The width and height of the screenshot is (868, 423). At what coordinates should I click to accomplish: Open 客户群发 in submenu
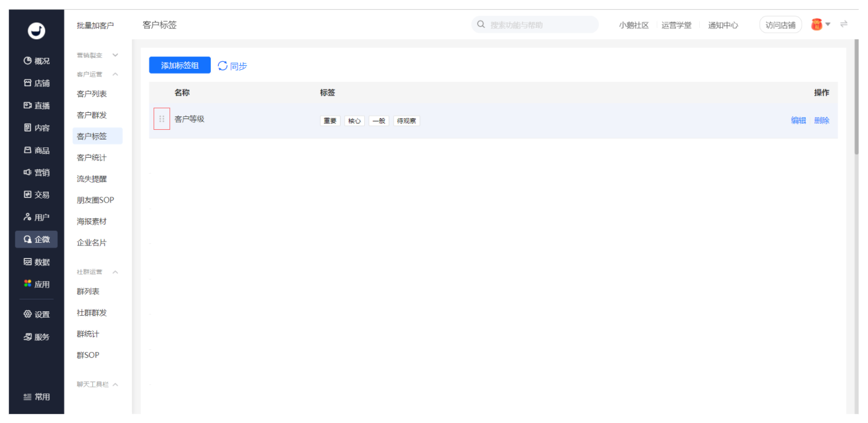coord(92,115)
